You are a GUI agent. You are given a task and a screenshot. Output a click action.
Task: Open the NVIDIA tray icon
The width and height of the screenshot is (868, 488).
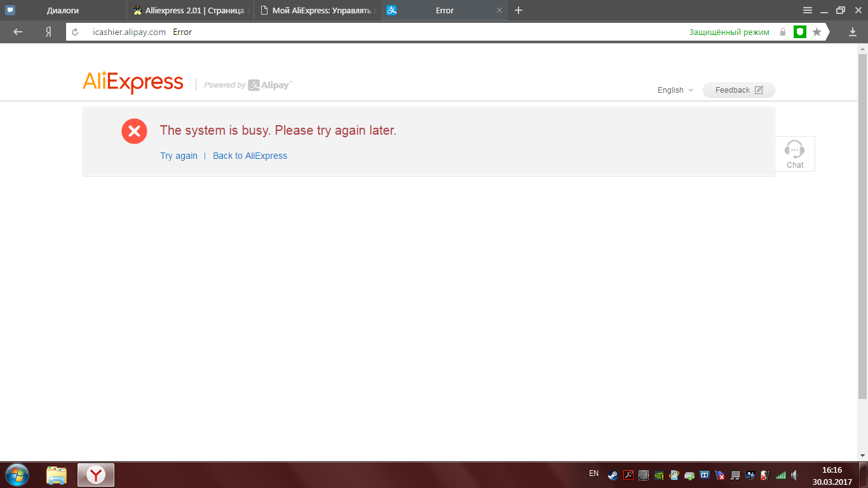tap(659, 475)
